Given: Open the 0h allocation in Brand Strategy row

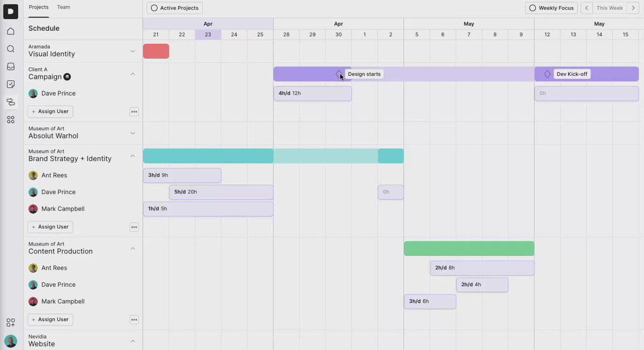Looking at the screenshot, I should coord(391,192).
